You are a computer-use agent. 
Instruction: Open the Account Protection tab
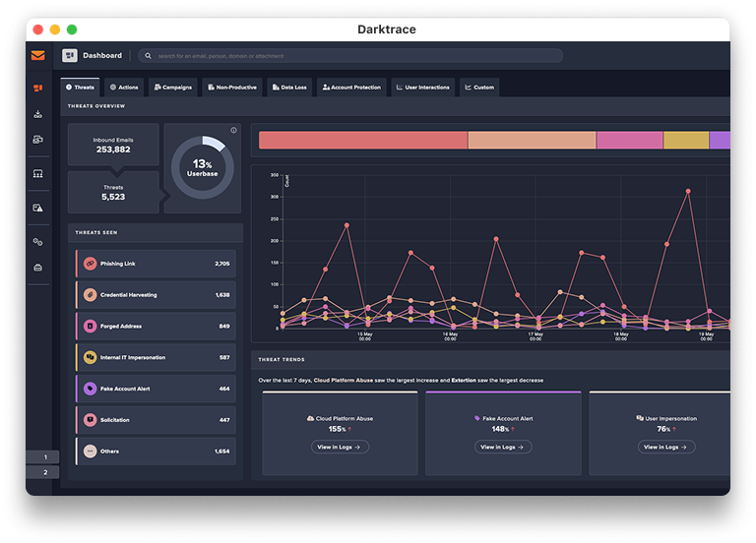click(352, 88)
